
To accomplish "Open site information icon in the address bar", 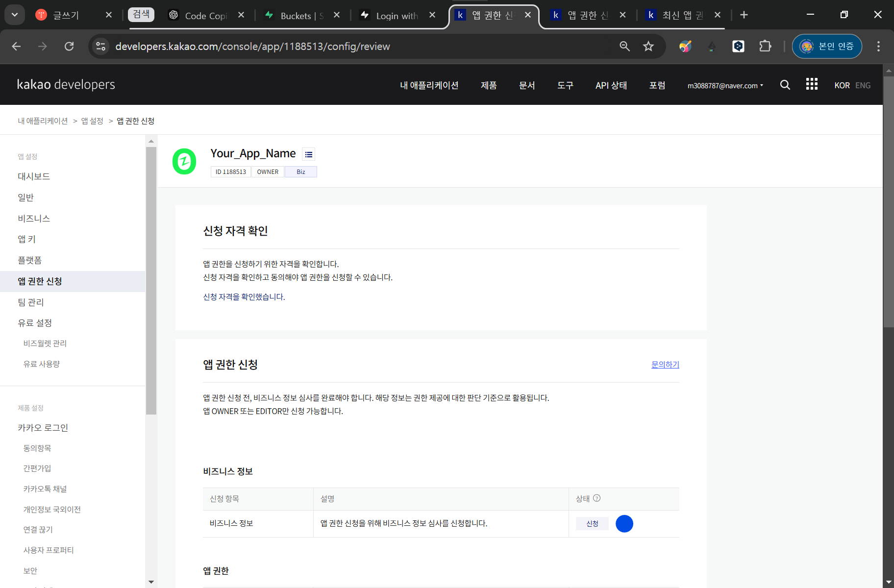I will 100,46.
